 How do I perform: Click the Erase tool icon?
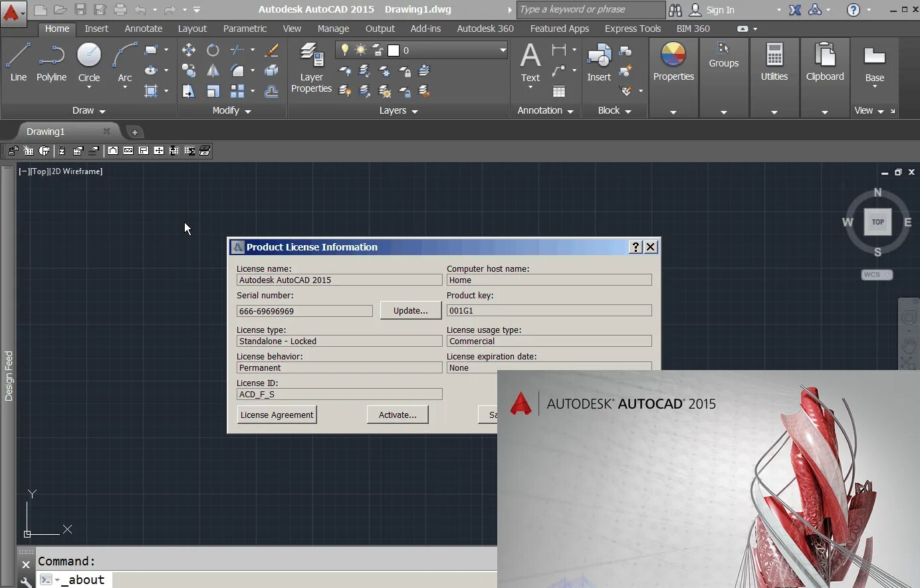271,50
